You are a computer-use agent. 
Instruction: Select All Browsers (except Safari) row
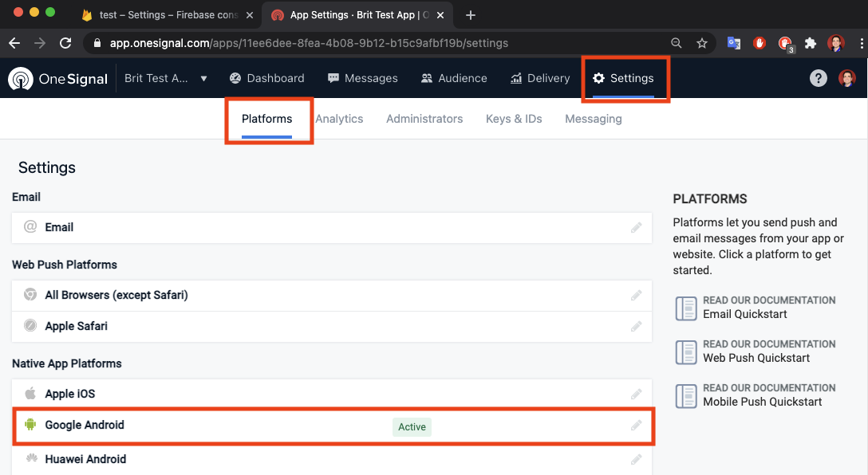(x=332, y=296)
